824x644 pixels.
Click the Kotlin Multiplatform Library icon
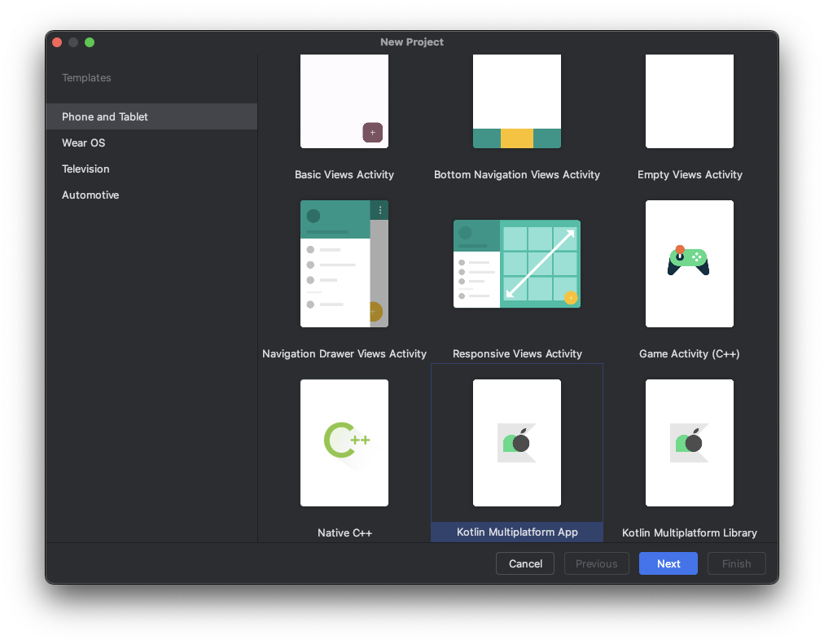click(690, 443)
